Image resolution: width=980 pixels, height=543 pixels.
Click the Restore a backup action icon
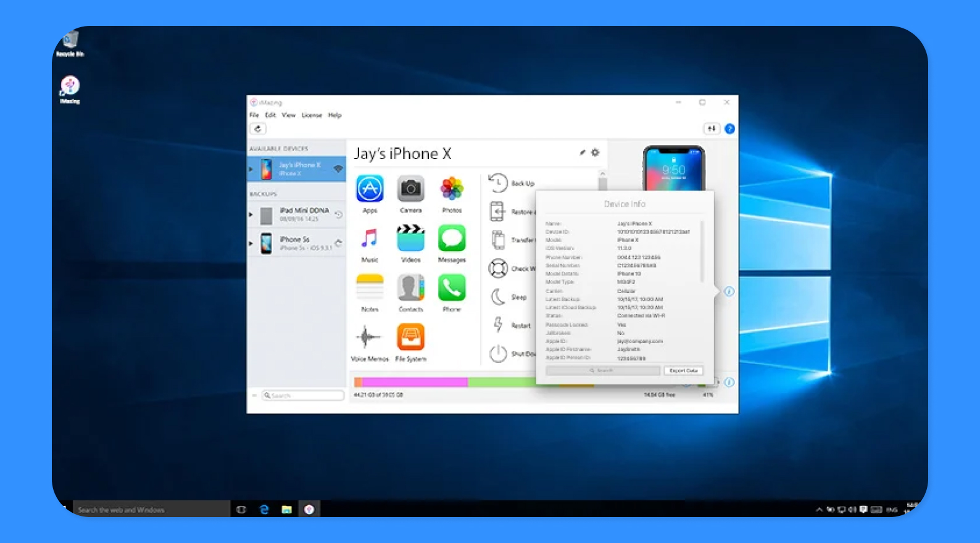pyautogui.click(x=497, y=212)
